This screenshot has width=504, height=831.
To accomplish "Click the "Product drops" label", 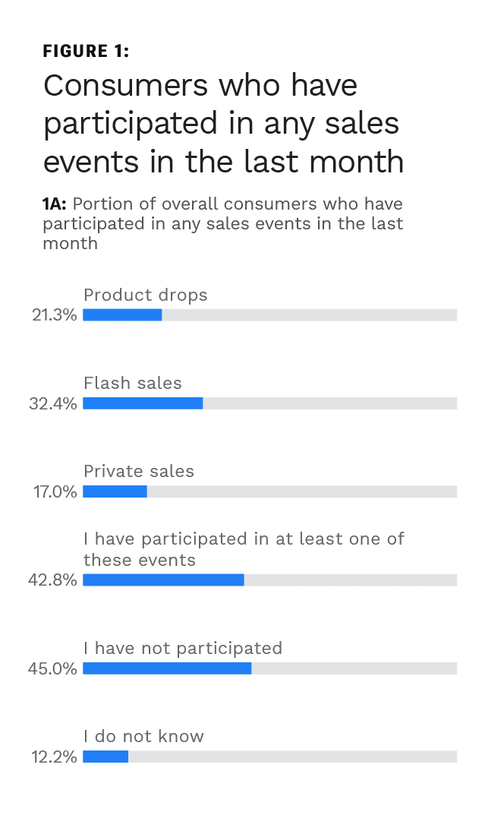I will (x=145, y=295).
